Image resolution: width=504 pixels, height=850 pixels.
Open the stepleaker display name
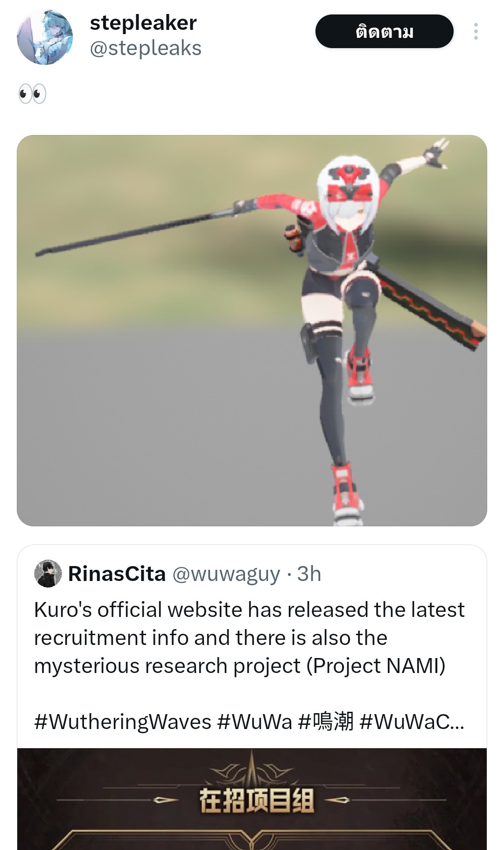click(143, 23)
